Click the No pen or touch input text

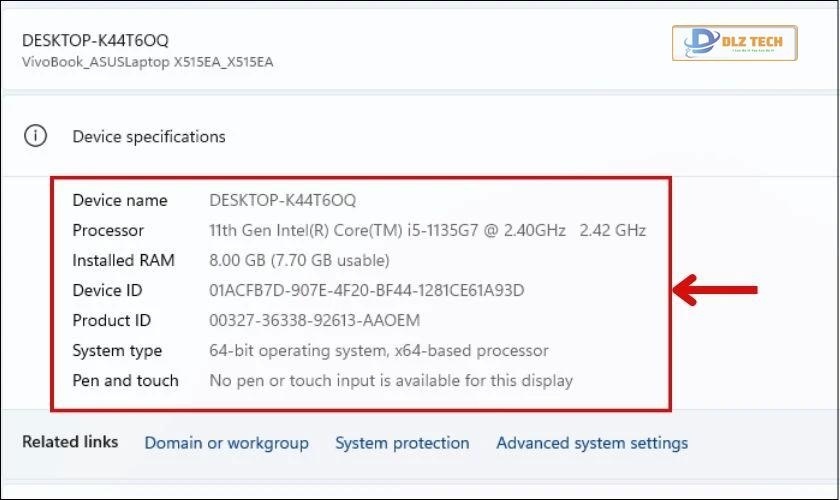390,380
